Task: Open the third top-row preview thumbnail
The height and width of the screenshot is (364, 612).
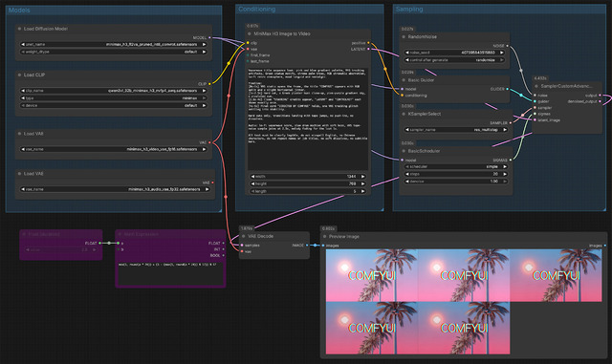Action: pyautogui.click(x=556, y=275)
